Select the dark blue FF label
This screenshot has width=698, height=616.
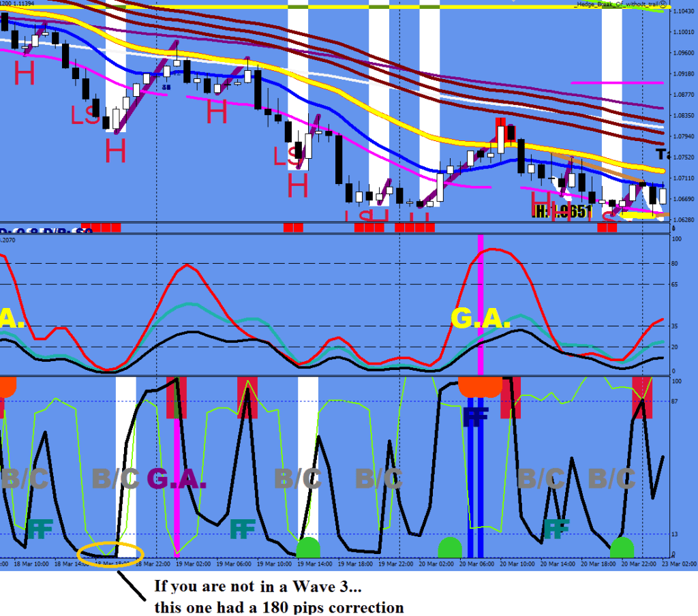(475, 416)
